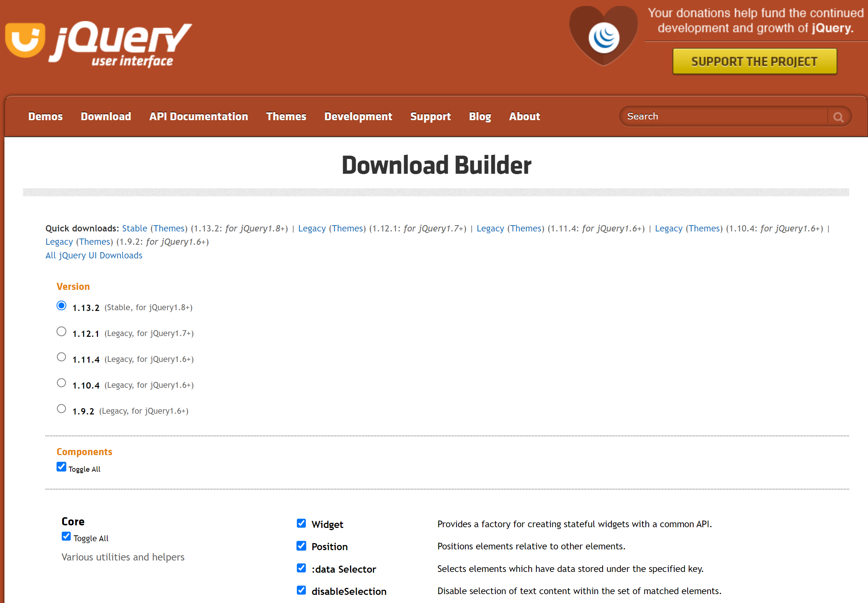868x603 pixels.
Task: Uncheck the Widget component checkbox
Action: [x=301, y=523]
